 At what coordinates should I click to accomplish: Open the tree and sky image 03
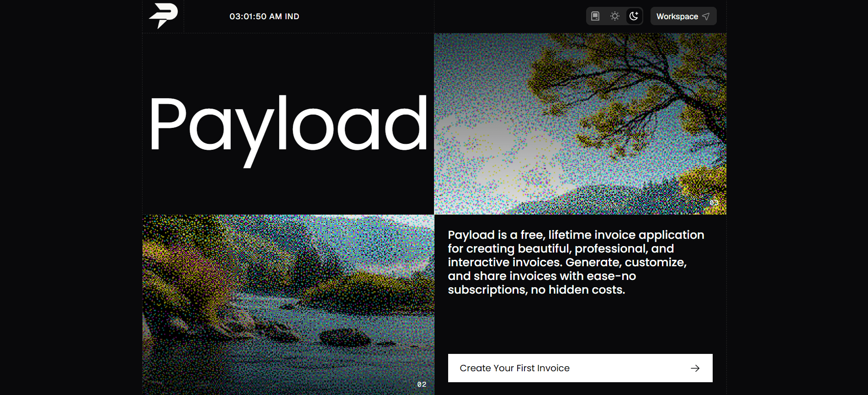(580, 124)
